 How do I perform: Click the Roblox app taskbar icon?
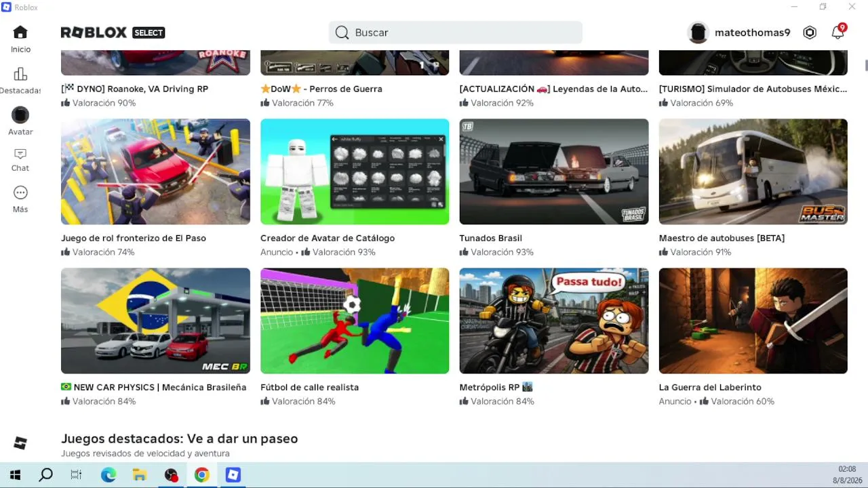click(233, 475)
